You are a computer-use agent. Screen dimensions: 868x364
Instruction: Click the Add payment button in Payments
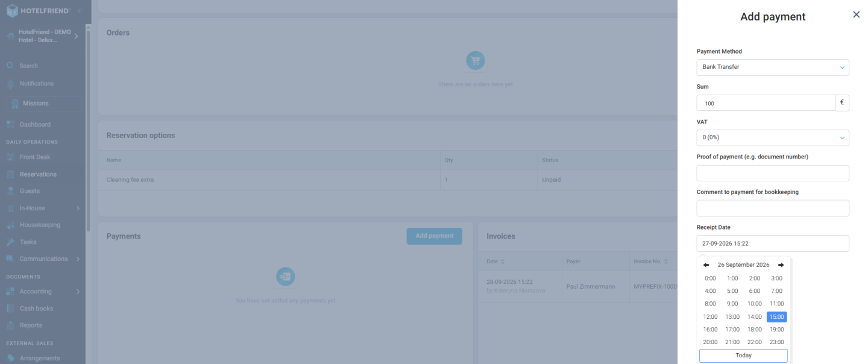point(435,236)
